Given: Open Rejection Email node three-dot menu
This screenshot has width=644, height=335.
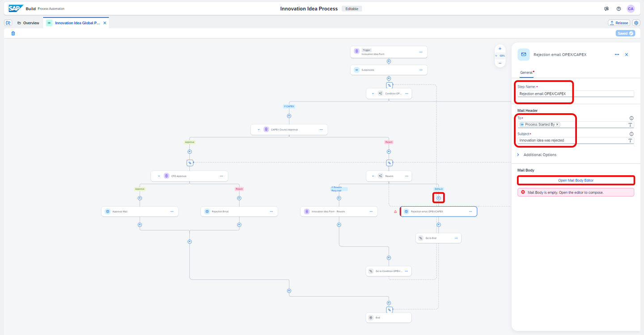Looking at the screenshot, I should [271, 212].
